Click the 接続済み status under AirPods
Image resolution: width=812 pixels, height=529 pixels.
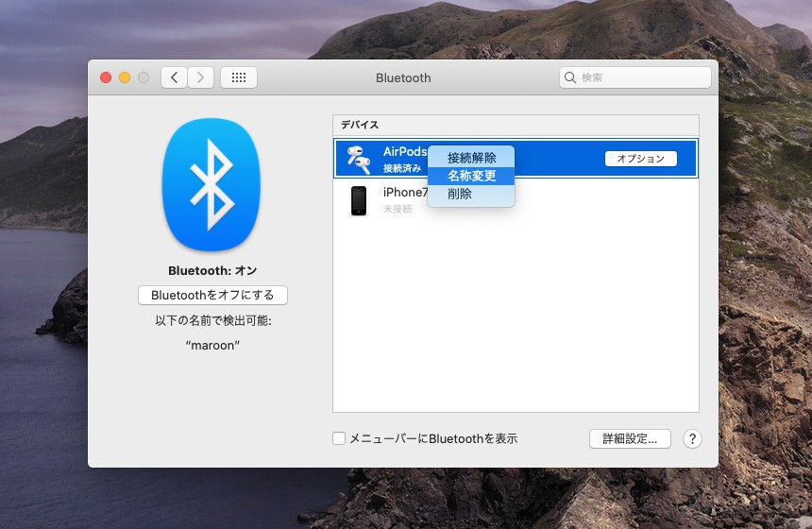(x=402, y=168)
